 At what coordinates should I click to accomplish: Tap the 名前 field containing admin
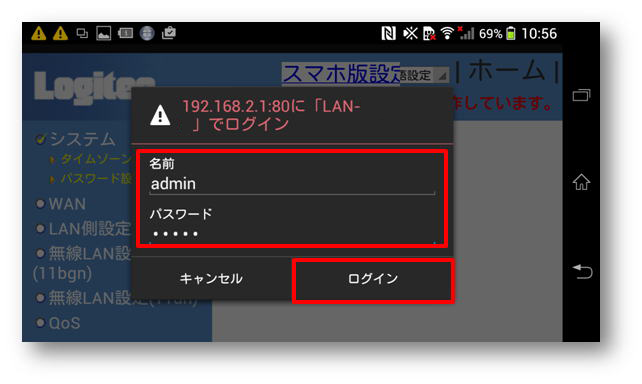292,184
